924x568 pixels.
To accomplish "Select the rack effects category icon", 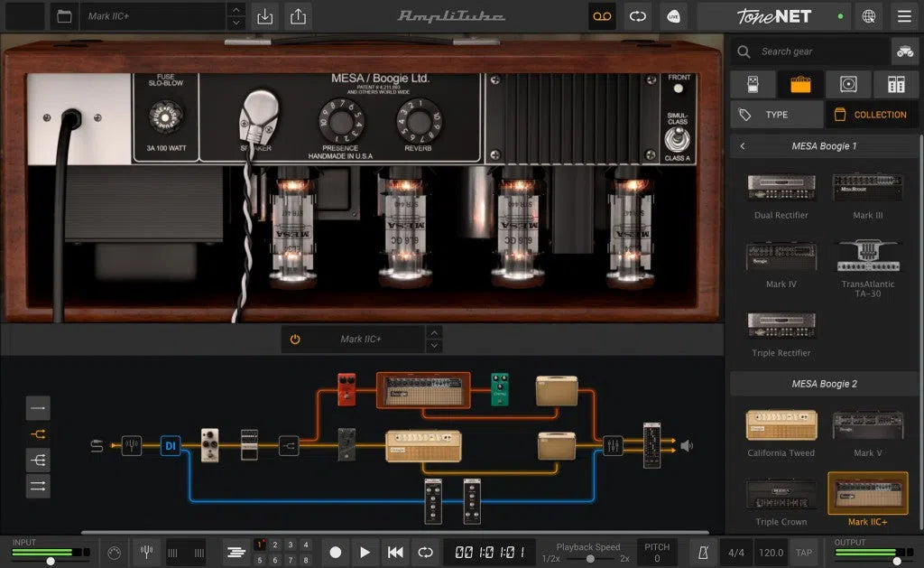I will (x=896, y=83).
